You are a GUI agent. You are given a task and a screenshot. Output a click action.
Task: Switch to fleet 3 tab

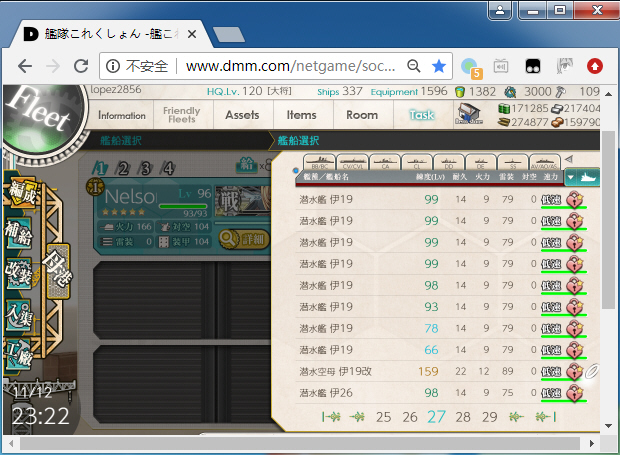[146, 169]
